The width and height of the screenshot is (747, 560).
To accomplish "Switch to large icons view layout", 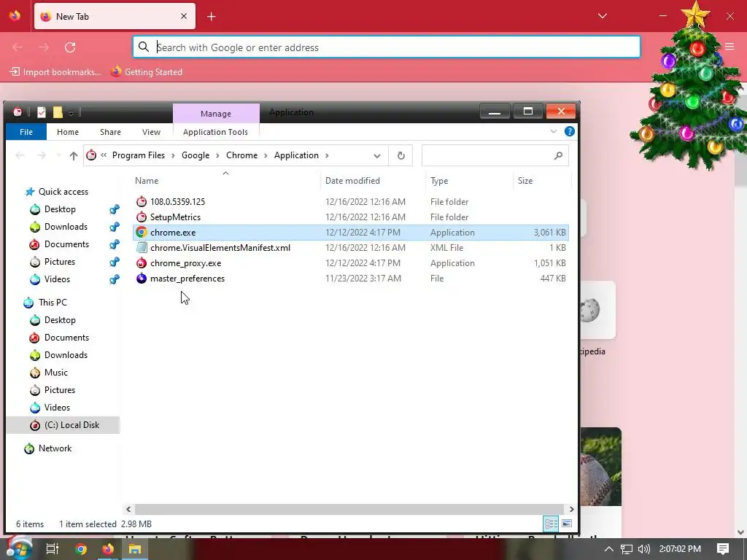I will click(x=566, y=524).
